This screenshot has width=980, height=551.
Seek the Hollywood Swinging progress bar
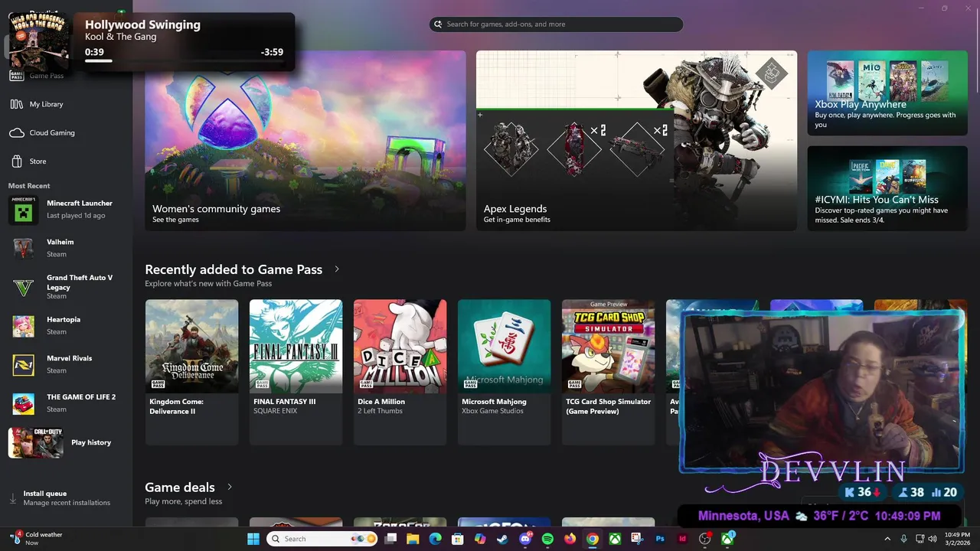point(184,60)
